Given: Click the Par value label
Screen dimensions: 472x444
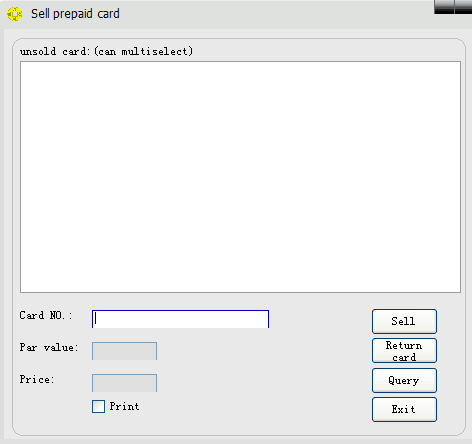Looking at the screenshot, I should (49, 347).
